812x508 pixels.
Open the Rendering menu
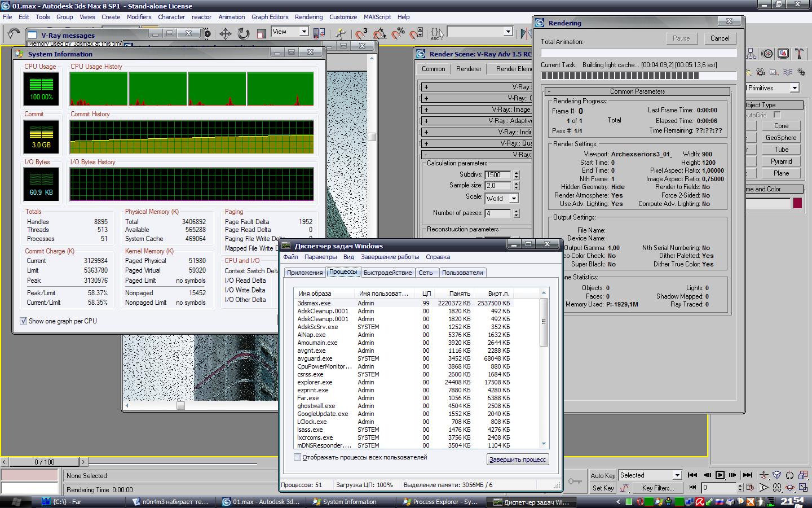point(308,17)
